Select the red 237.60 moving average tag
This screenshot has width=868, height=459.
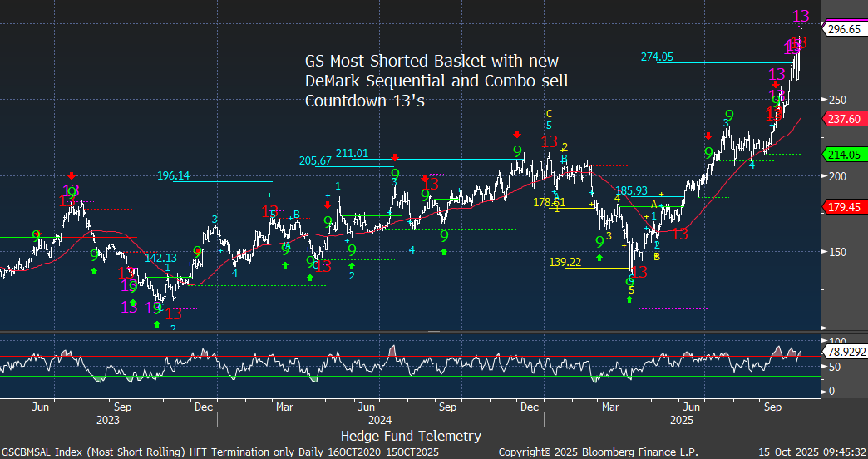tap(844, 119)
